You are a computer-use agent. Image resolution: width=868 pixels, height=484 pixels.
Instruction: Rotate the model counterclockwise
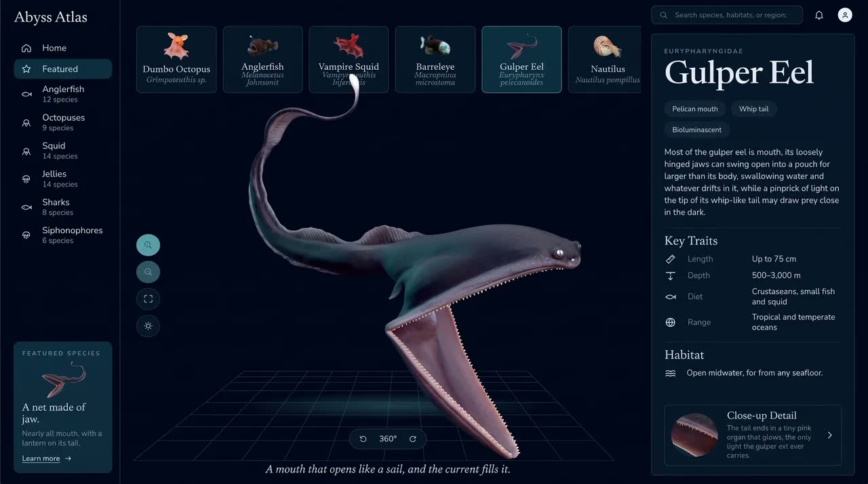(x=363, y=439)
